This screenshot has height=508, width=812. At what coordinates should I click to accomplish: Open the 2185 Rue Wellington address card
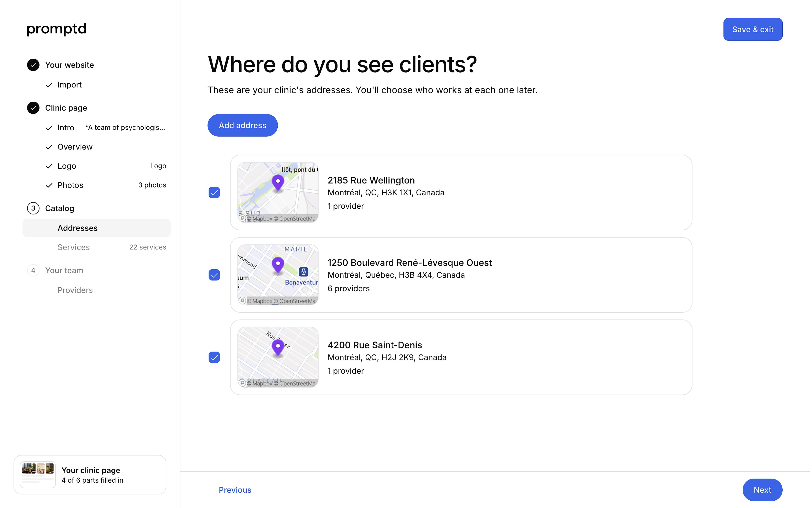pos(461,193)
